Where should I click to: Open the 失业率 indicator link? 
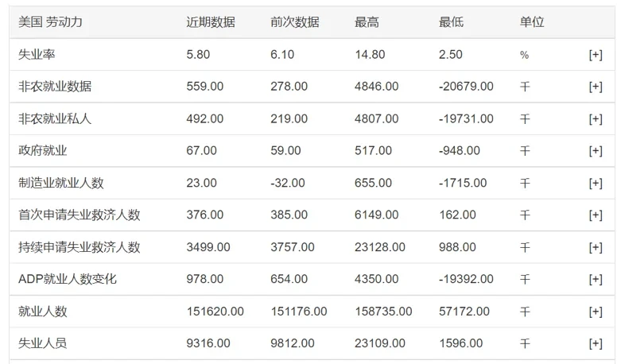pyautogui.click(x=37, y=55)
